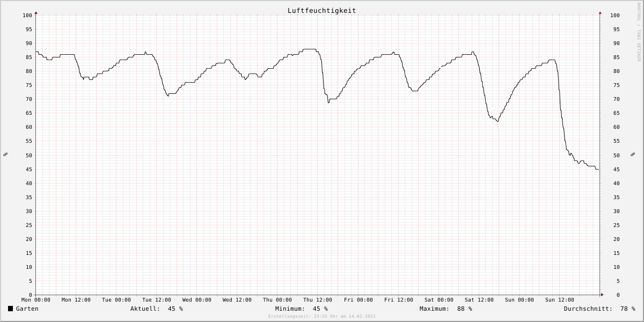
Task: Click the Thu 00:00 x-axis label
Action: point(277,300)
